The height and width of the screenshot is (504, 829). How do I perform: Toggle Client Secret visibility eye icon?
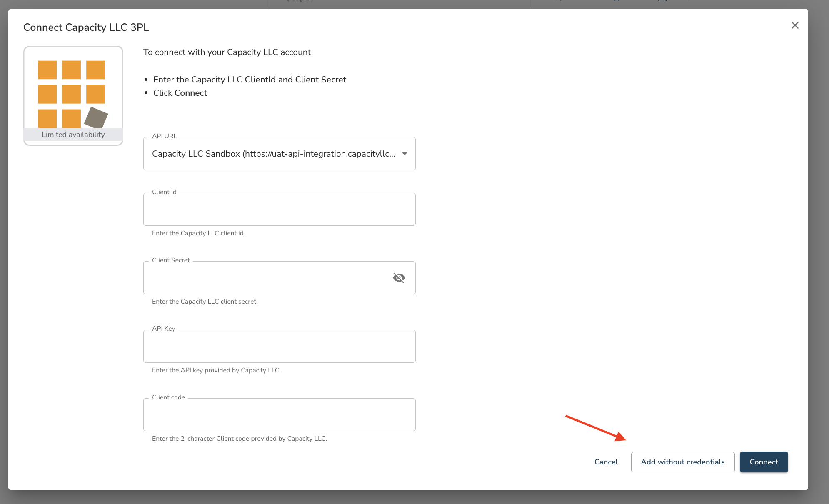pos(399,278)
